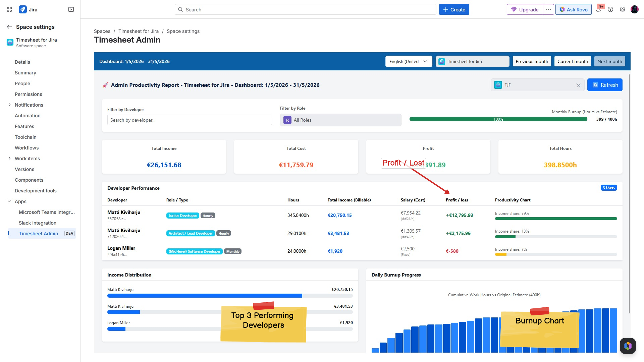
Task: Expand the Notifications section
Action: tap(9, 105)
